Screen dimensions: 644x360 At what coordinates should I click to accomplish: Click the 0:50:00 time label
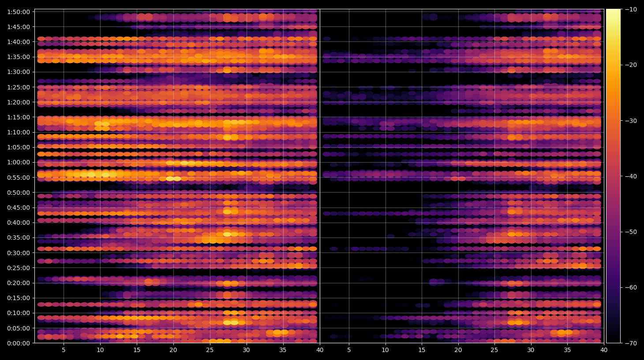19,193
